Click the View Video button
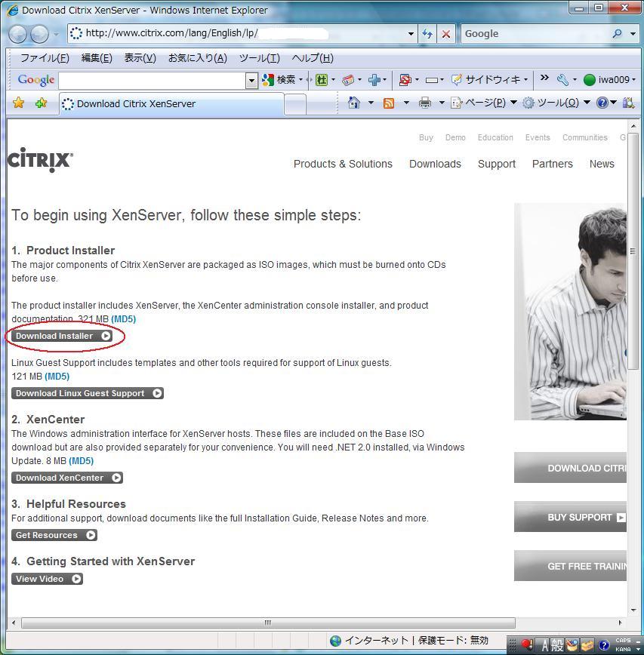Viewport: 644px width, 655px height. [x=48, y=579]
